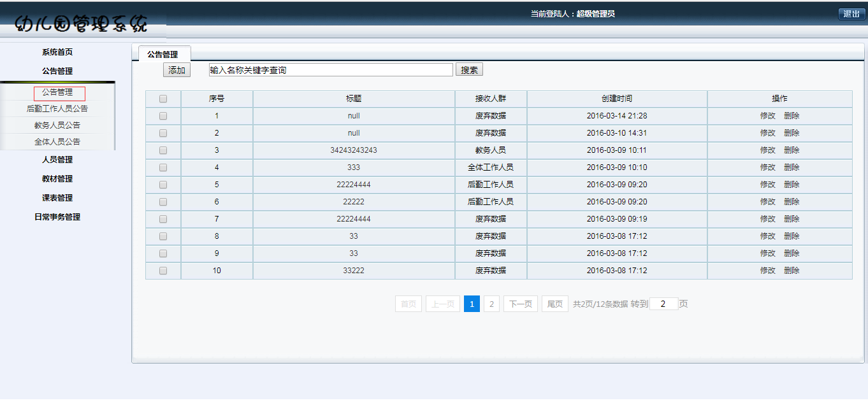This screenshot has height=419, width=868.
Task: Check the checkbox for row 2
Action: click(163, 133)
